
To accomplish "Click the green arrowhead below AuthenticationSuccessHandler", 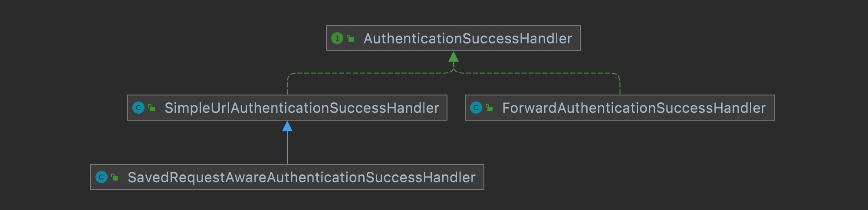I will [x=454, y=57].
